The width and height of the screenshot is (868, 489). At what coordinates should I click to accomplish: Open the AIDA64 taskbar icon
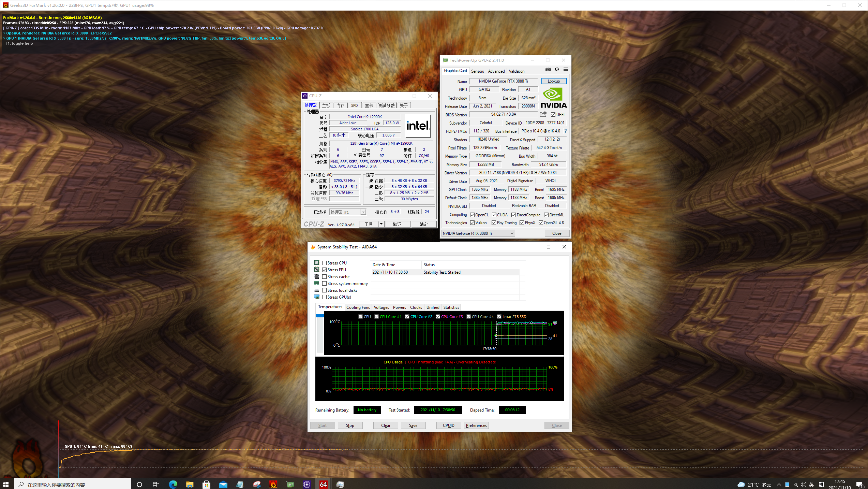pos(323,484)
